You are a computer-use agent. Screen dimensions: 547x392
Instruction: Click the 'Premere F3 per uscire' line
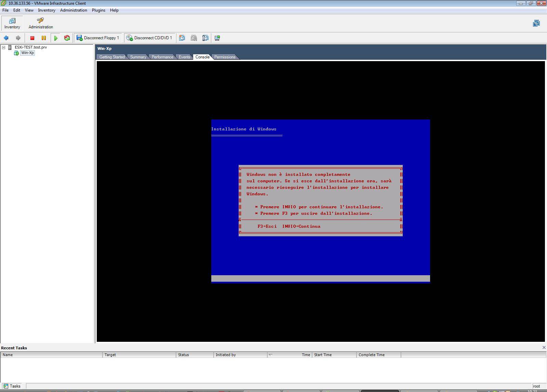pyautogui.click(x=313, y=213)
